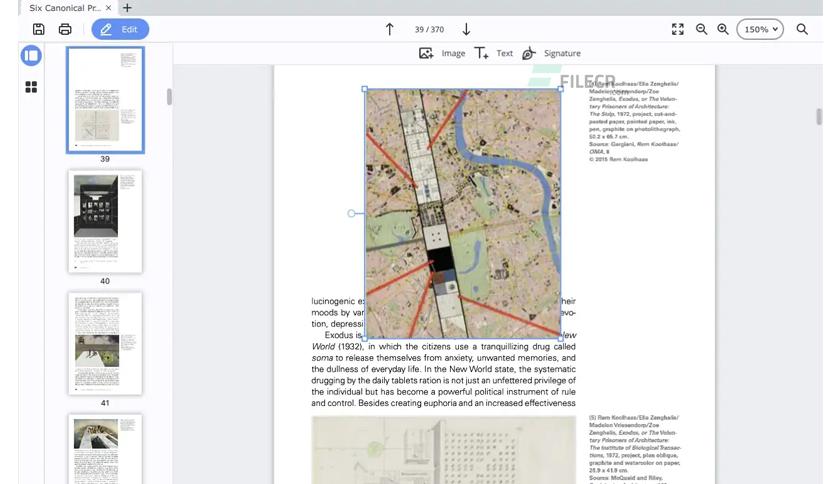Go to previous page with up arrow
The height and width of the screenshot is (484, 836).
pyautogui.click(x=390, y=29)
